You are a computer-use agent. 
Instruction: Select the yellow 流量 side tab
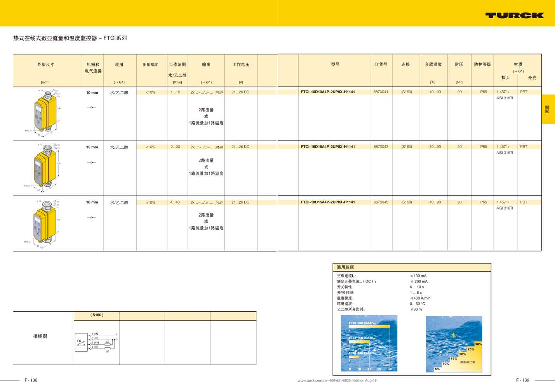pos(548,109)
